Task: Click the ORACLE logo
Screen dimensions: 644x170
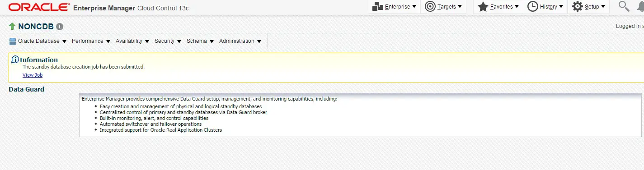Action: click(39, 7)
